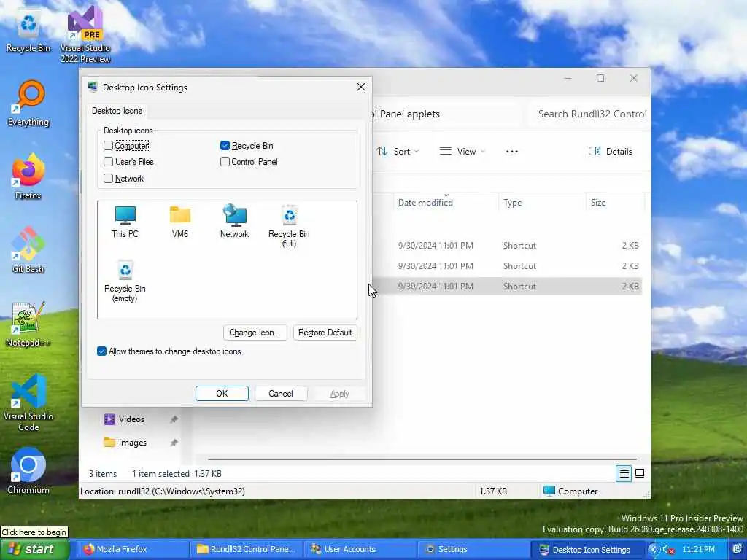Confirm with the OK button
The height and width of the screenshot is (560, 747).
pos(222,393)
